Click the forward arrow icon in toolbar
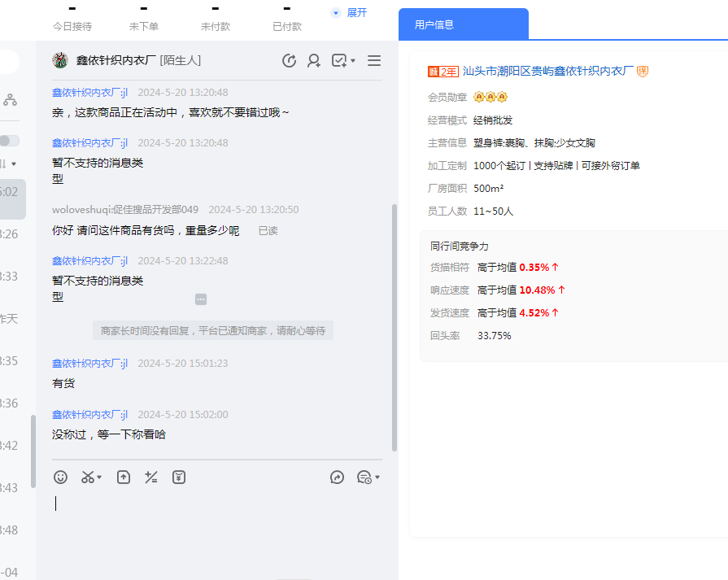Screen dimensions: 728x580 [x=338, y=478]
